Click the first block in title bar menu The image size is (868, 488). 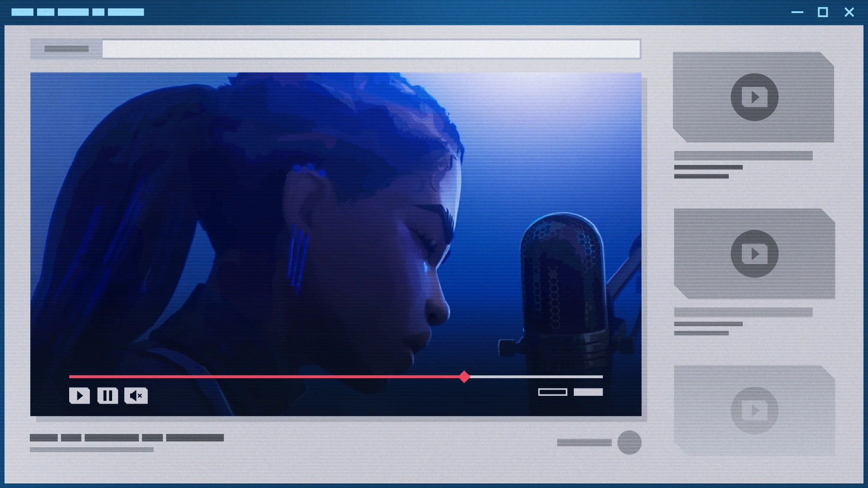point(22,12)
